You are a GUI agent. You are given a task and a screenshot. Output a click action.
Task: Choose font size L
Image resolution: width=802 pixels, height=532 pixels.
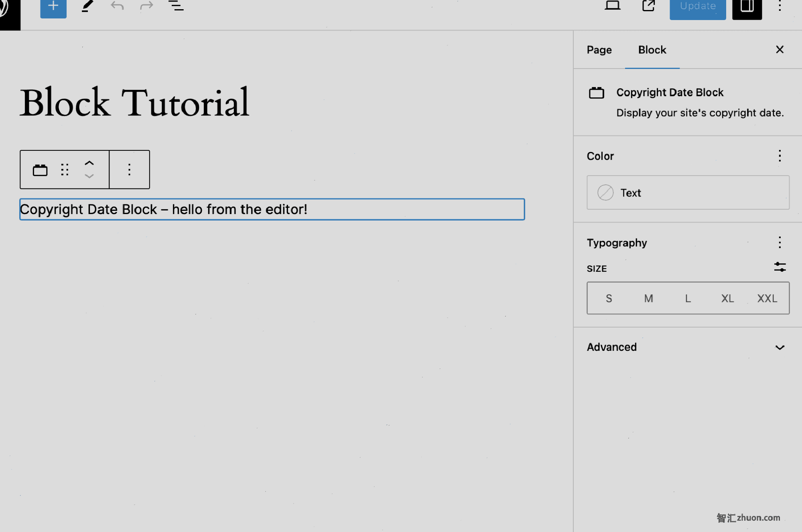687,298
